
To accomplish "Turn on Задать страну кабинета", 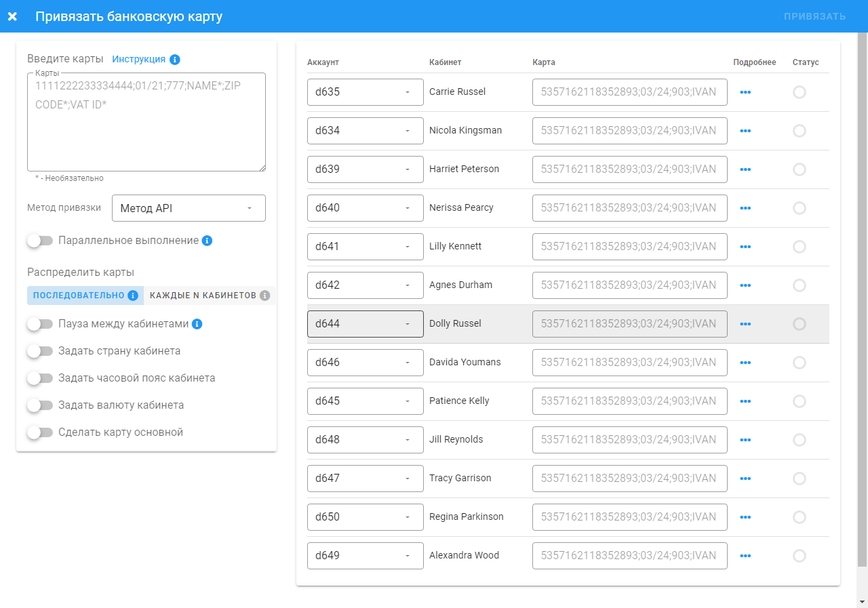I will 40,351.
